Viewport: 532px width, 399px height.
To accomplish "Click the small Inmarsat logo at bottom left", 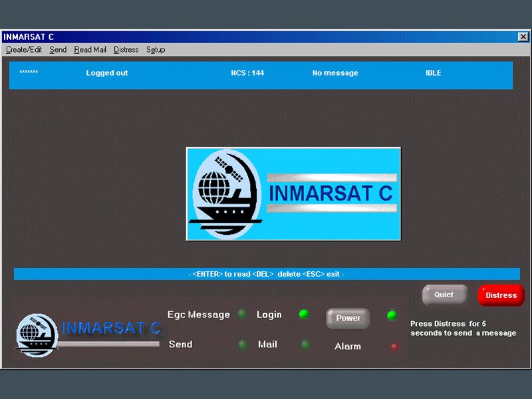I will (37, 334).
